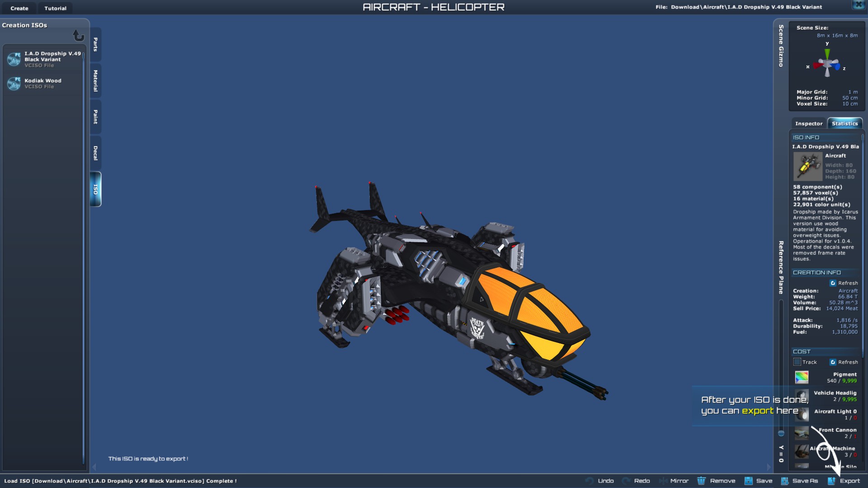Image resolution: width=868 pixels, height=488 pixels.
Task: Click the Pigment cost thumbnail
Action: 802,377
